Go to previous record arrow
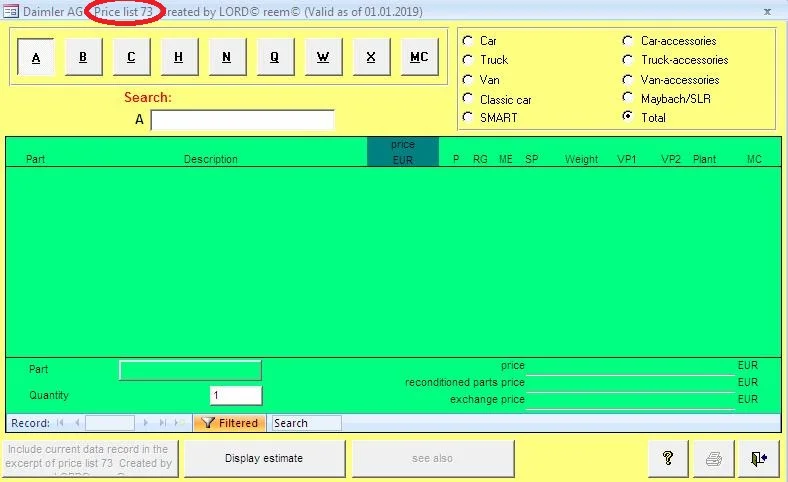 (77, 423)
